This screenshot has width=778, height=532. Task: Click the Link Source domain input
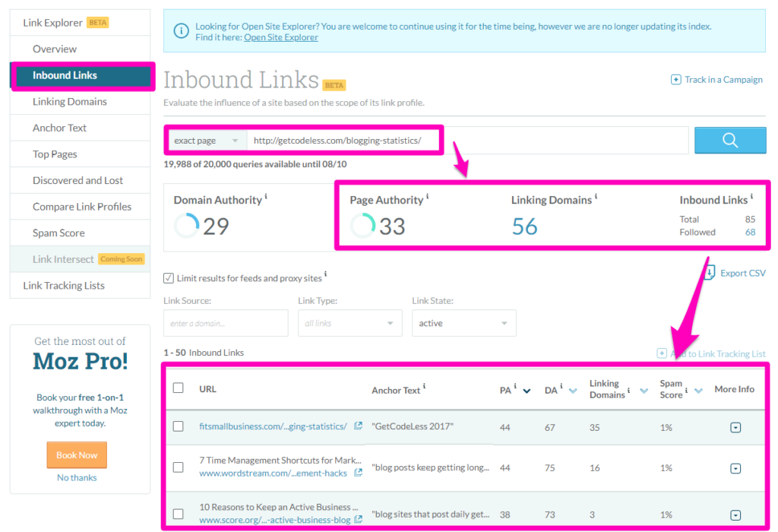pyautogui.click(x=226, y=323)
